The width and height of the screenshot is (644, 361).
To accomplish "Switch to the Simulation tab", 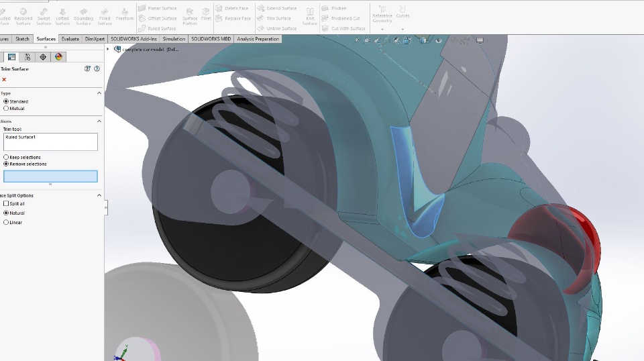I will 174,39.
